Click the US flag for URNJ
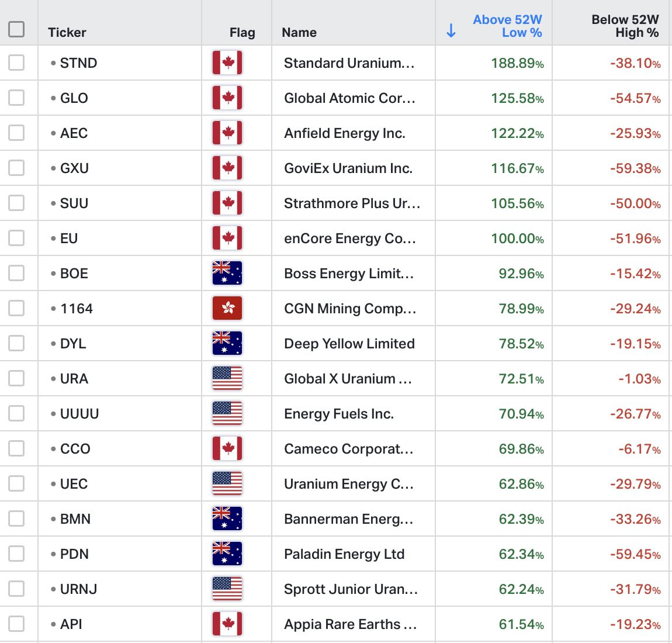Viewport: 672px width, 643px height. tap(227, 589)
